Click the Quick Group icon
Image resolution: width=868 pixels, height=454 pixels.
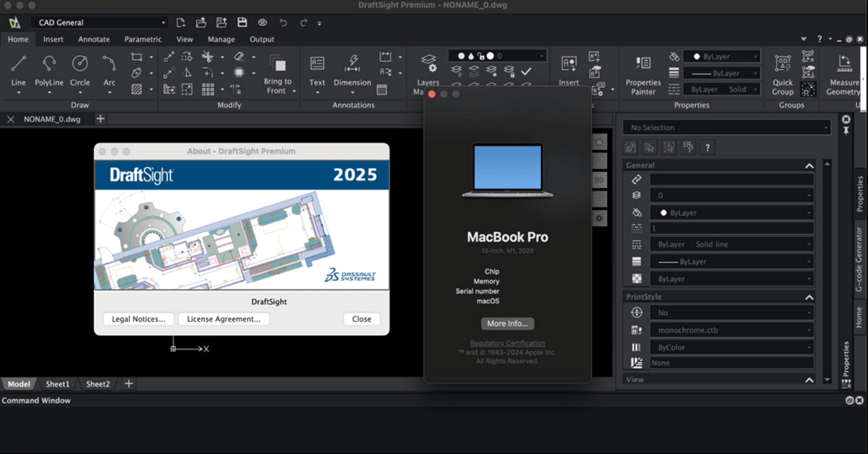(783, 75)
